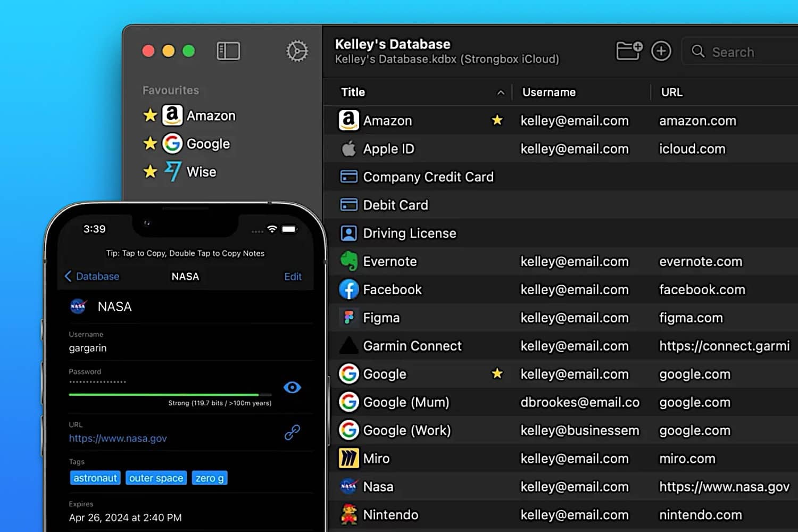Focus the Search field
Screen dimensions: 798x532
(739, 51)
